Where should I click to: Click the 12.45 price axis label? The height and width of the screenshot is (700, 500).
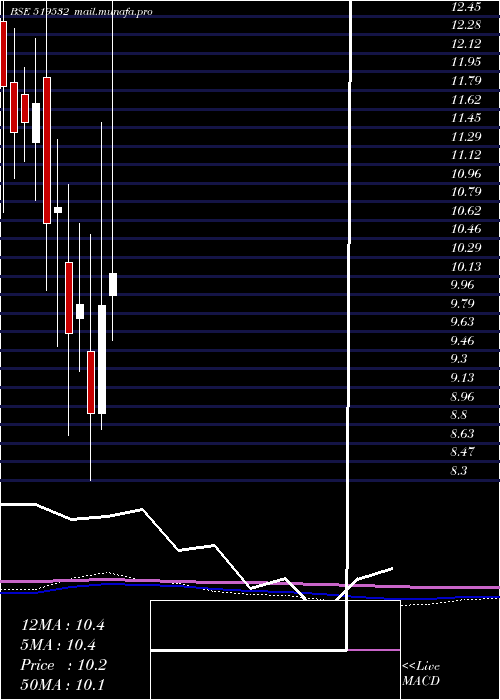pos(466,7)
